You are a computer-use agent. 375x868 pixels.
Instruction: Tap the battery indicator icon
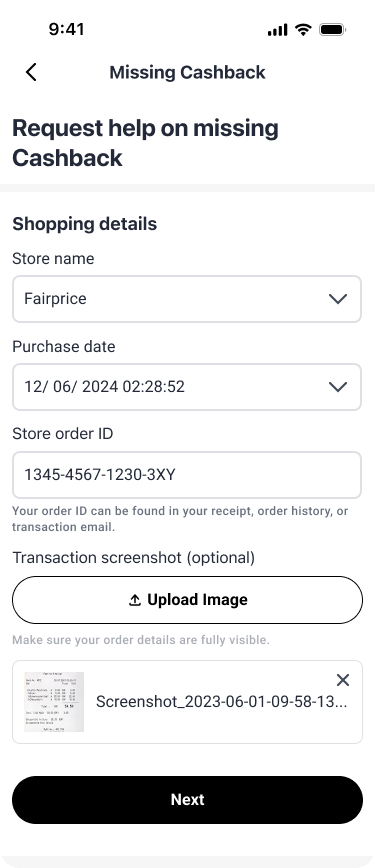332,30
